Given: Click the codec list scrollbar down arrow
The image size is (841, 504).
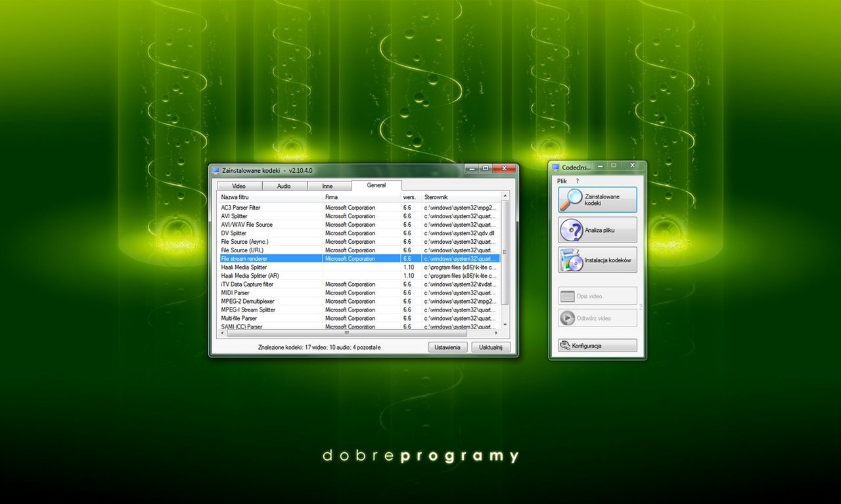Looking at the screenshot, I should (x=505, y=325).
